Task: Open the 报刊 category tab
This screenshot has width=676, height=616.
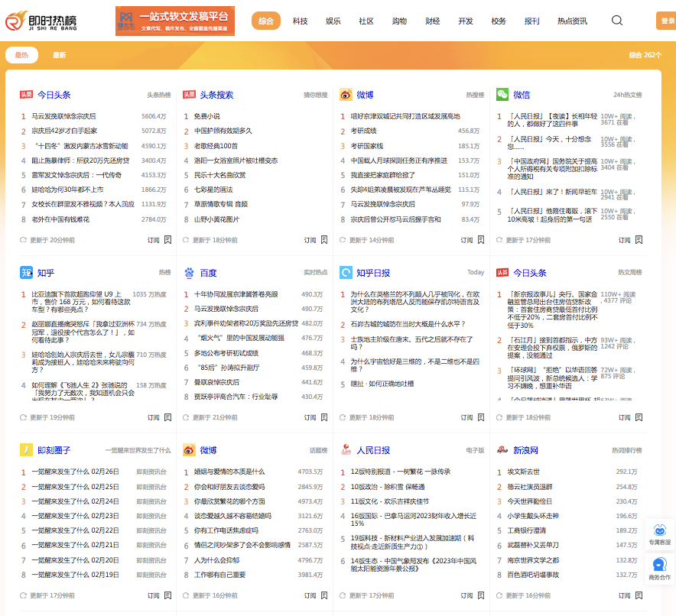Action: pos(531,21)
